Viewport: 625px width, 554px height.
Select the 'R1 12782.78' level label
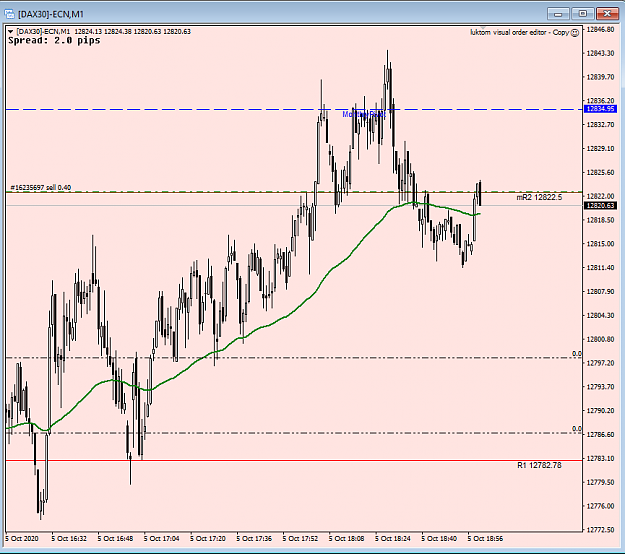[x=539, y=466]
